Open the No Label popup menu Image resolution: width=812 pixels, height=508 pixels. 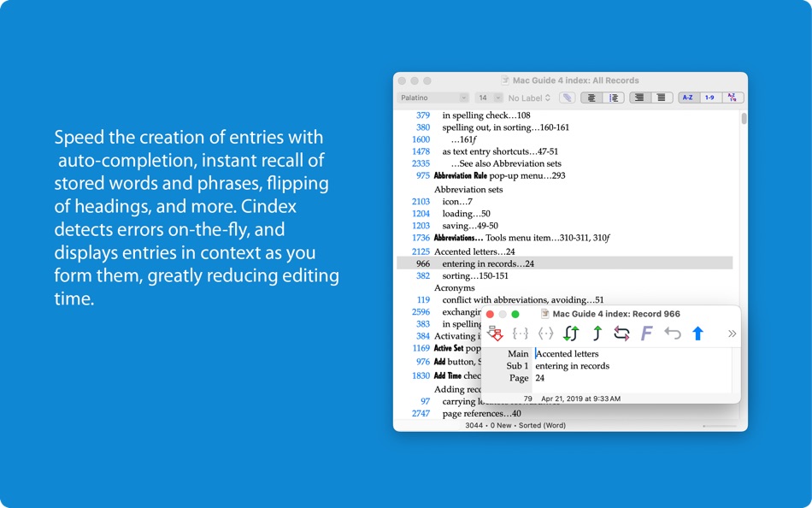[529, 97]
